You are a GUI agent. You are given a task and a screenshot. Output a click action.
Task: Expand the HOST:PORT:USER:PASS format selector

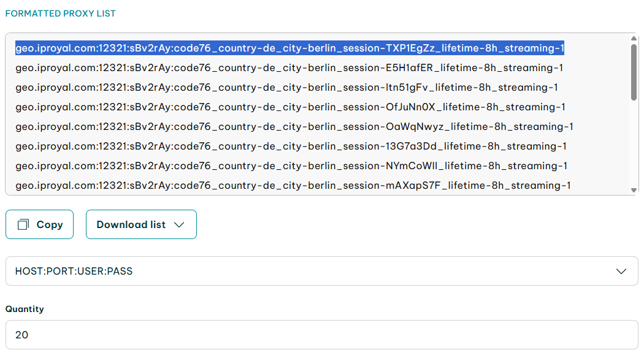(322, 271)
